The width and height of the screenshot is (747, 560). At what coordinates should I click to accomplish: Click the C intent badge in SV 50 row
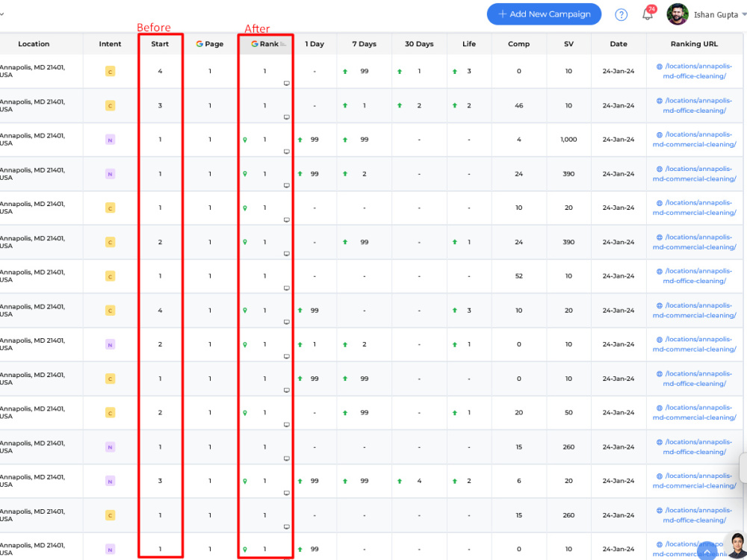110,413
